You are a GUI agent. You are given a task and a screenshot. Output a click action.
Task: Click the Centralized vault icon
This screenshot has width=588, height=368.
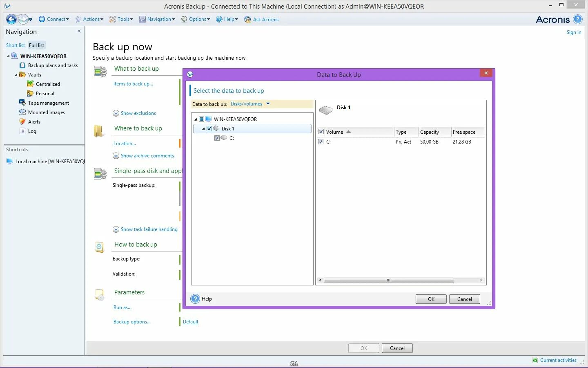(x=30, y=84)
